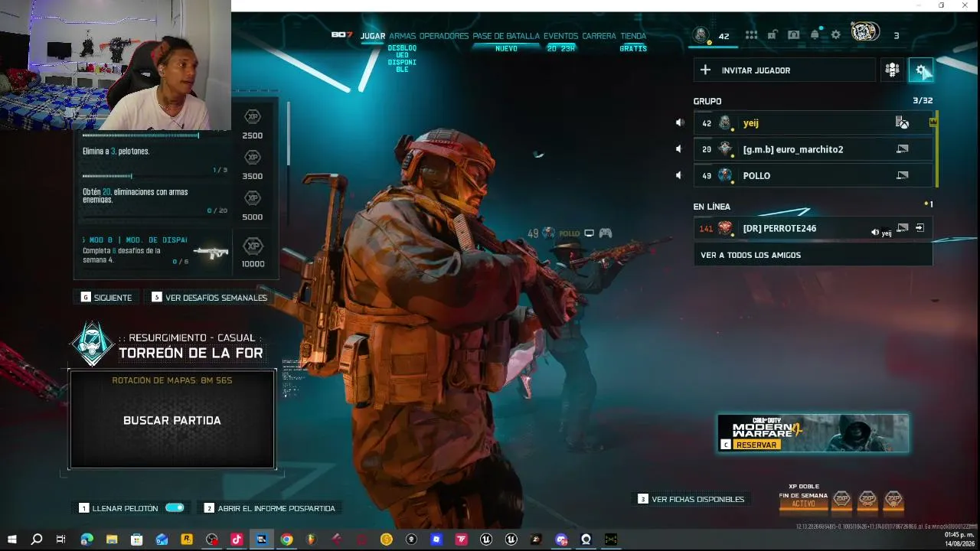980x551 pixels.
Task: Click the SIGUIENTE button
Action: [x=106, y=298]
